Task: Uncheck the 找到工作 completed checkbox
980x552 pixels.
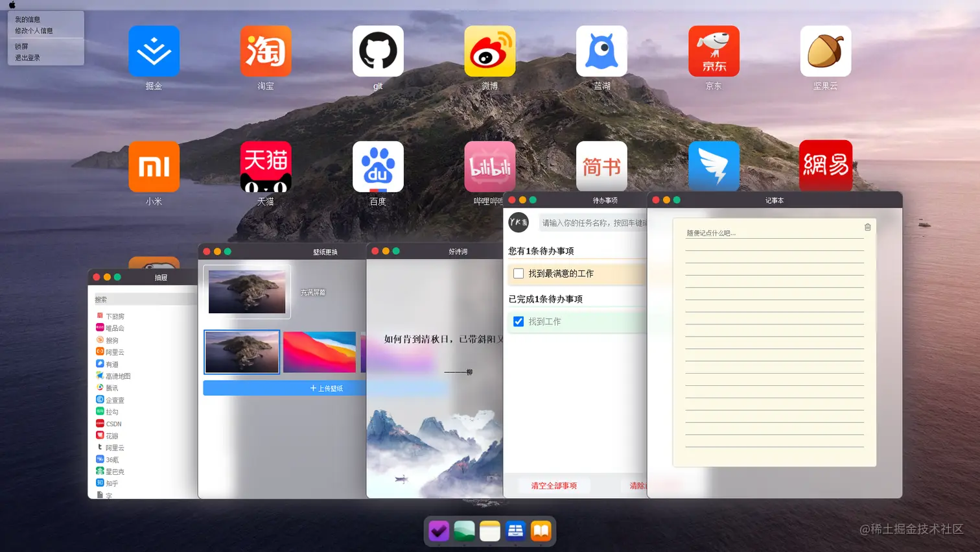Action: pos(519,322)
